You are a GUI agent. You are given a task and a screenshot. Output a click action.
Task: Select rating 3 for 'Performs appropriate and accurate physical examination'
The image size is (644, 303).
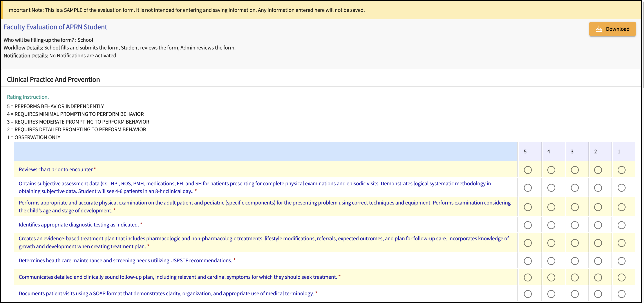pyautogui.click(x=575, y=207)
